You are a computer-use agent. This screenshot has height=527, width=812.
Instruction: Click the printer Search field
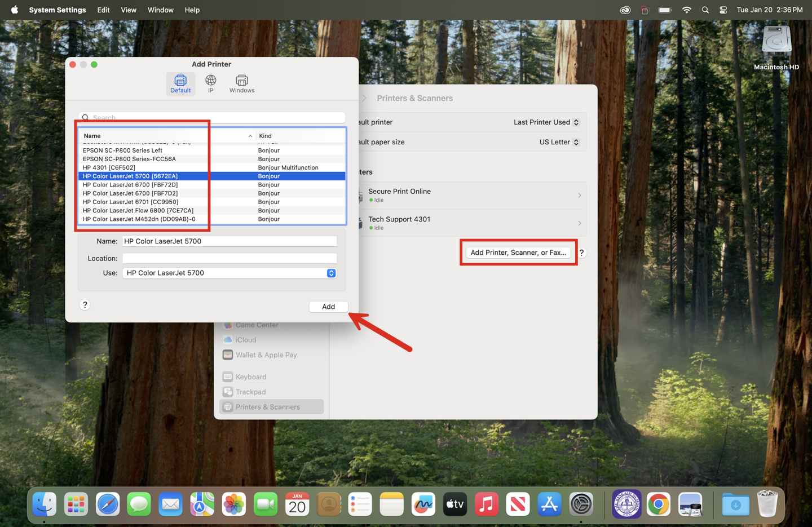click(x=212, y=117)
